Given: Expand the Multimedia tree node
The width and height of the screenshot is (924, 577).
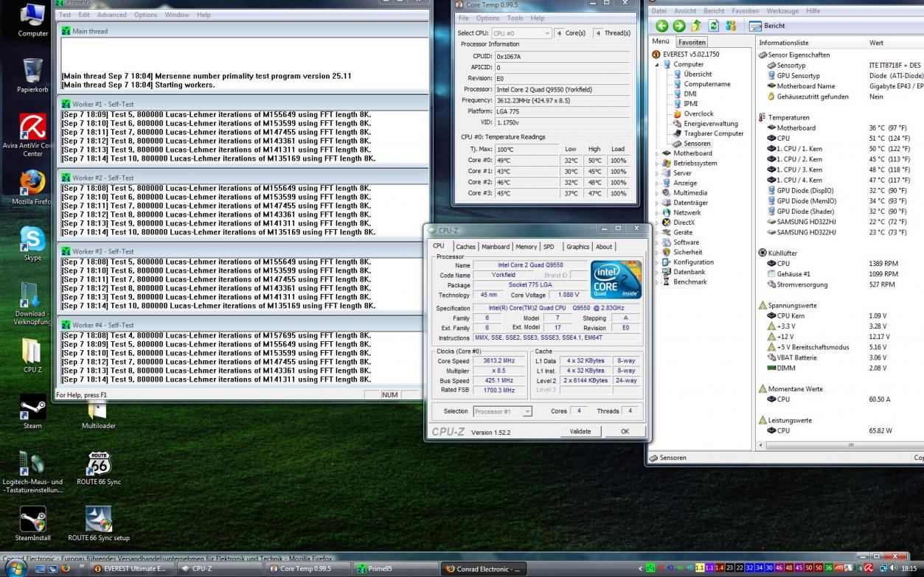Looking at the screenshot, I should (657, 193).
